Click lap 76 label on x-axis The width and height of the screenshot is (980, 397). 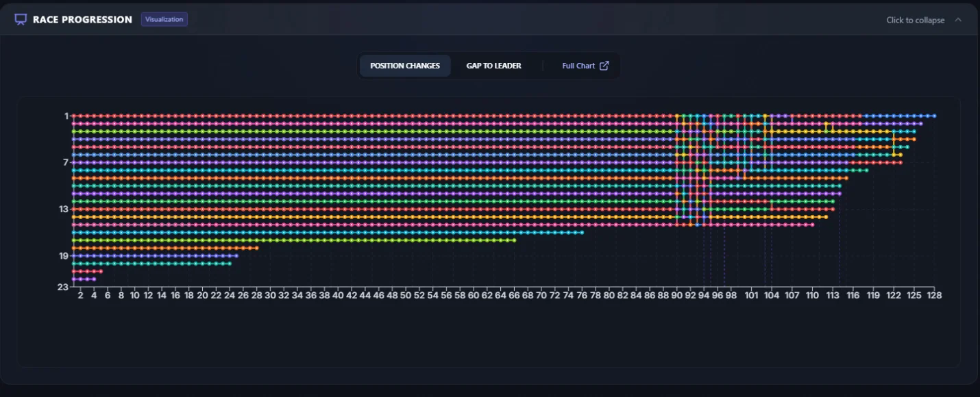click(582, 296)
